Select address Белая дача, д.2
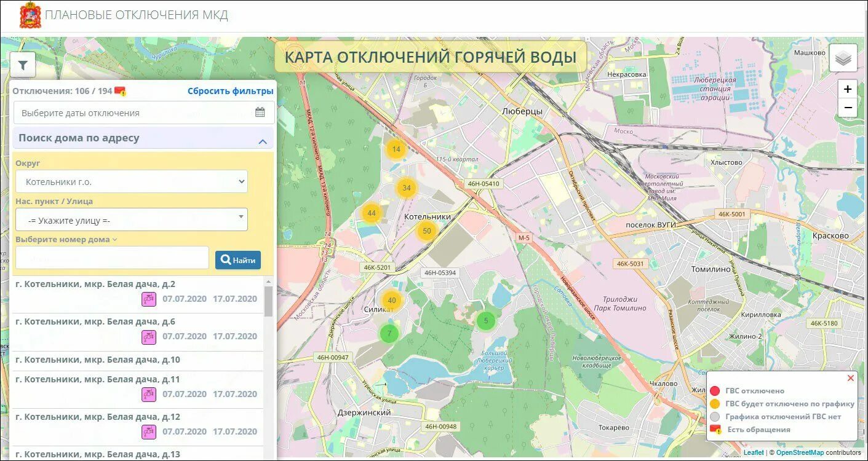 point(95,284)
